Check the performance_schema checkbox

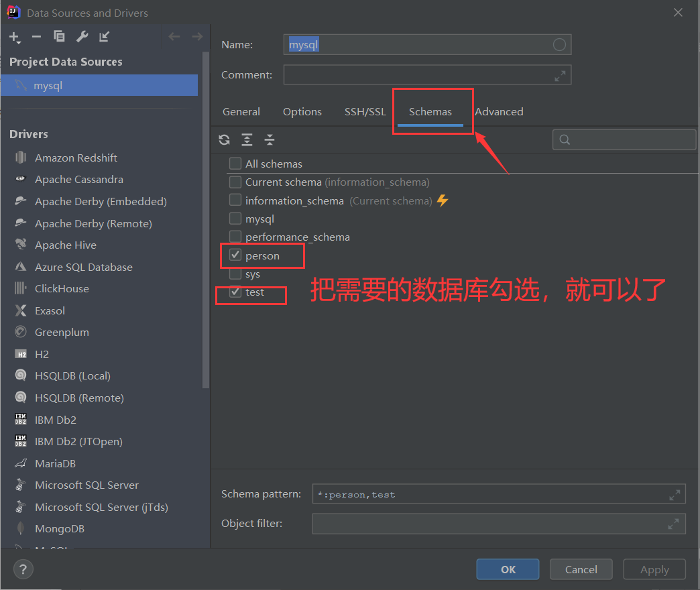pyautogui.click(x=235, y=237)
